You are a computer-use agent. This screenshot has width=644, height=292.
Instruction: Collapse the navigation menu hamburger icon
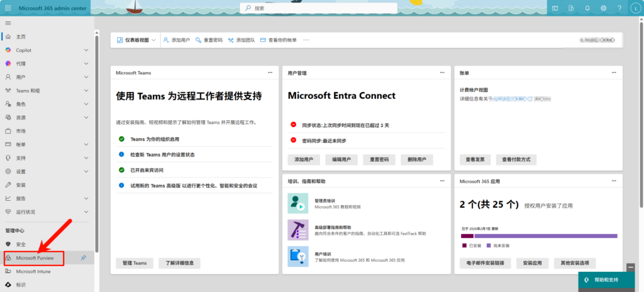coord(8,23)
